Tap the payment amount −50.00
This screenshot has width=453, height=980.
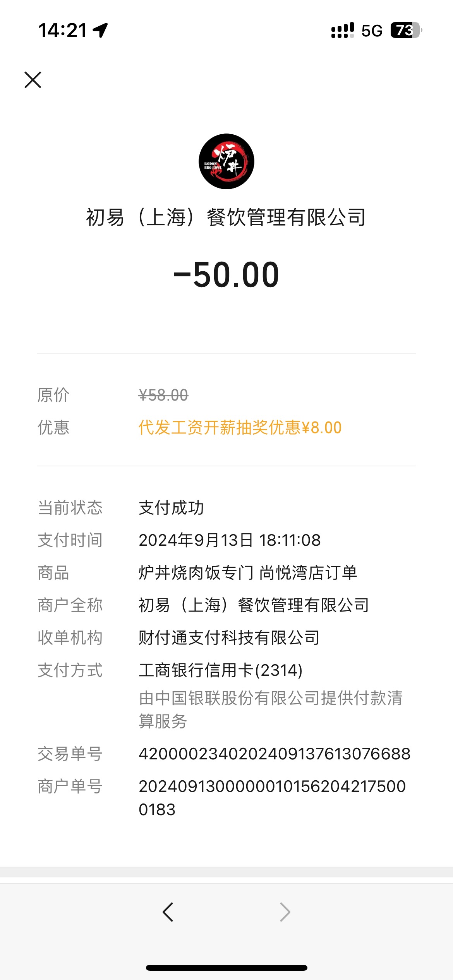(226, 274)
